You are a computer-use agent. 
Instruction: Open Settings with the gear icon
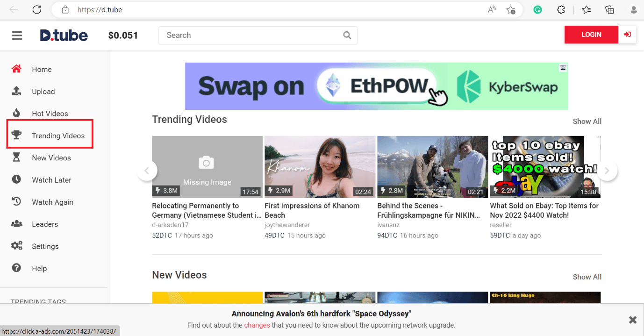point(17,246)
